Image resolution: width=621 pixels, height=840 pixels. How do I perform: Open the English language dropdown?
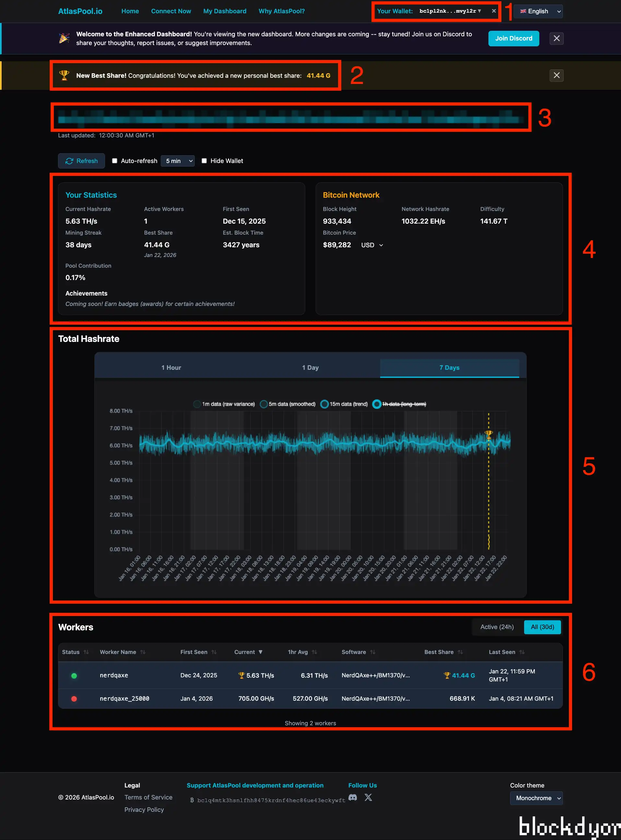(x=538, y=11)
